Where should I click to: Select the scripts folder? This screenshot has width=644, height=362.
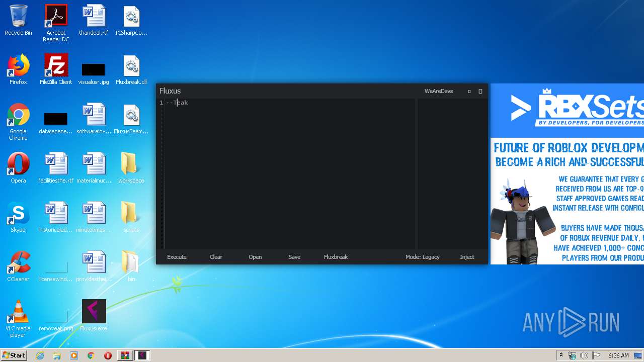131,217
